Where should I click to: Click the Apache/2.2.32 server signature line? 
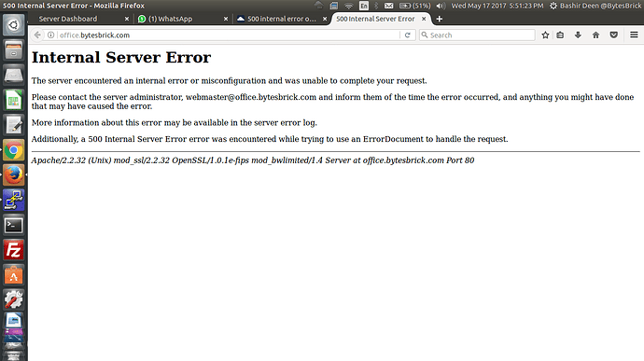[253, 160]
